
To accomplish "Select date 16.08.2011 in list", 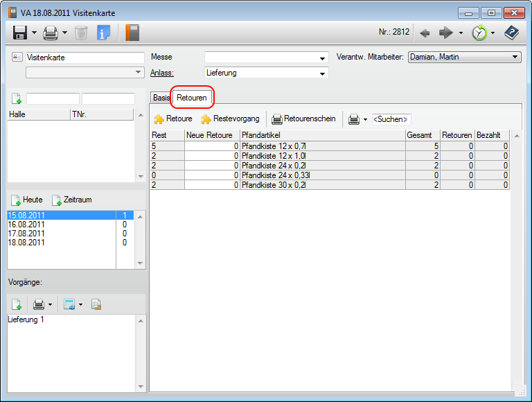I will click(26, 225).
